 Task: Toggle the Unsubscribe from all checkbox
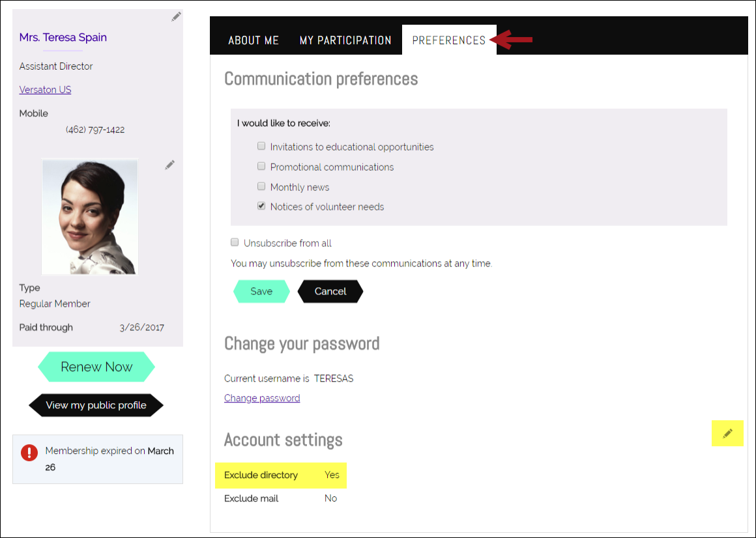click(235, 242)
